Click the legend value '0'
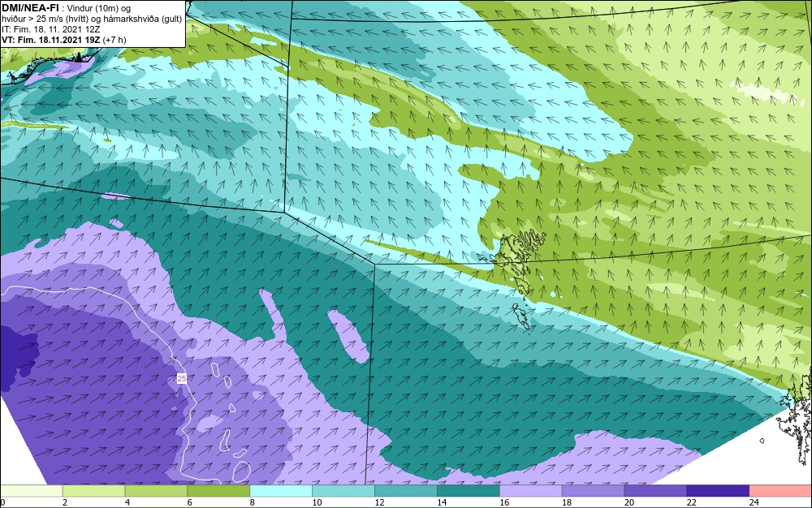 tap(2, 502)
